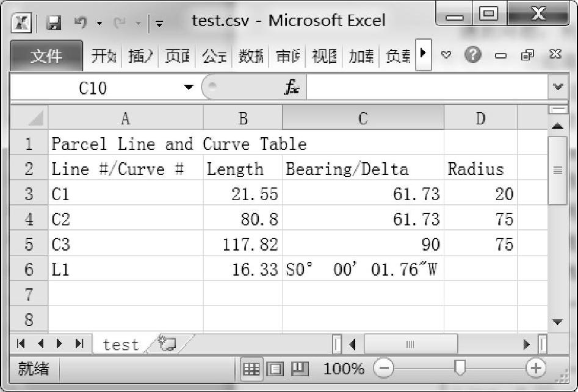578x392 pixels.
Task: Switch to the 视图 (View) ribbon tab
Action: coord(324,56)
